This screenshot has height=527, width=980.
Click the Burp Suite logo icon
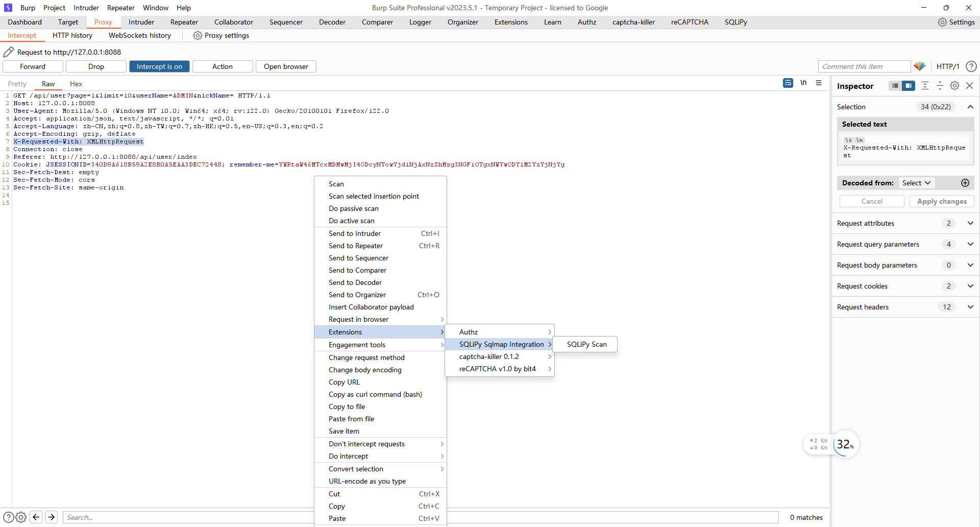click(8, 8)
